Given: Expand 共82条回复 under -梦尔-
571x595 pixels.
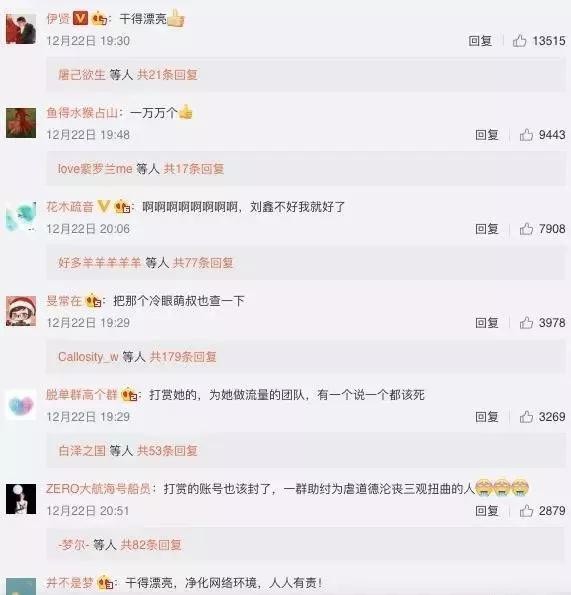Looking at the screenshot, I should click(x=151, y=545).
